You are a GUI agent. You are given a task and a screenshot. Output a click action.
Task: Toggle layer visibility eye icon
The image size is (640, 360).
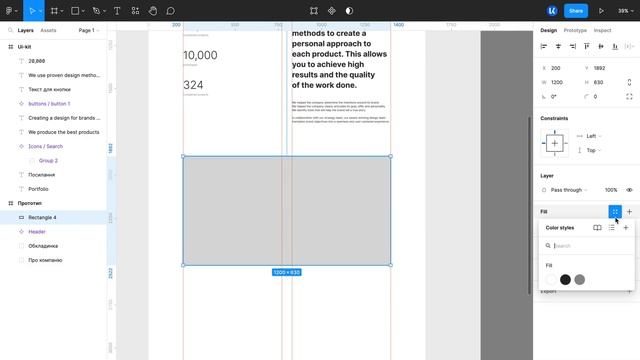629,190
